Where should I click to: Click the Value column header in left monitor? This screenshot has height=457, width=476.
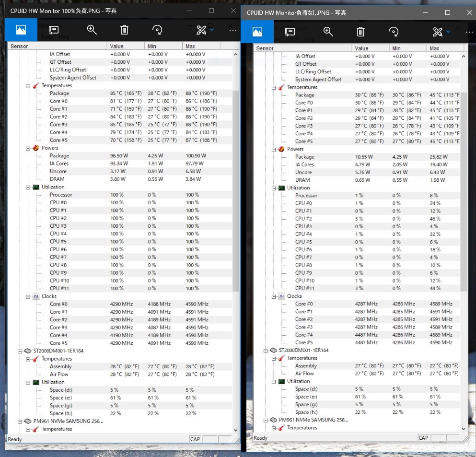pyautogui.click(x=126, y=46)
